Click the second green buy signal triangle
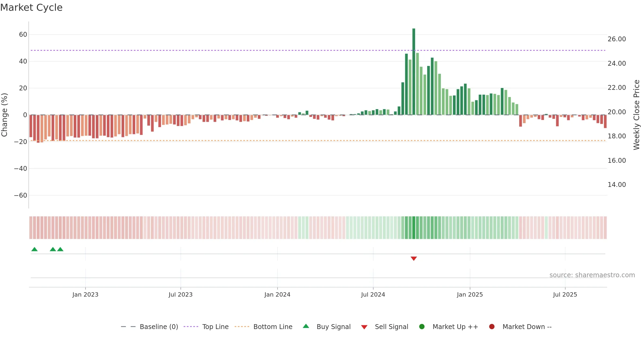This screenshot has width=644, height=362. pyautogui.click(x=53, y=249)
